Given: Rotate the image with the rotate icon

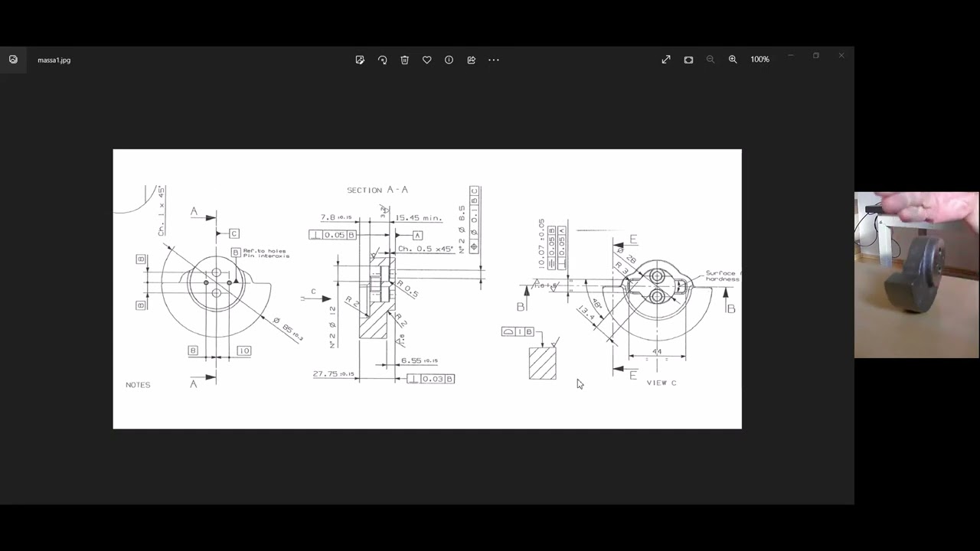Looking at the screenshot, I should pos(382,60).
